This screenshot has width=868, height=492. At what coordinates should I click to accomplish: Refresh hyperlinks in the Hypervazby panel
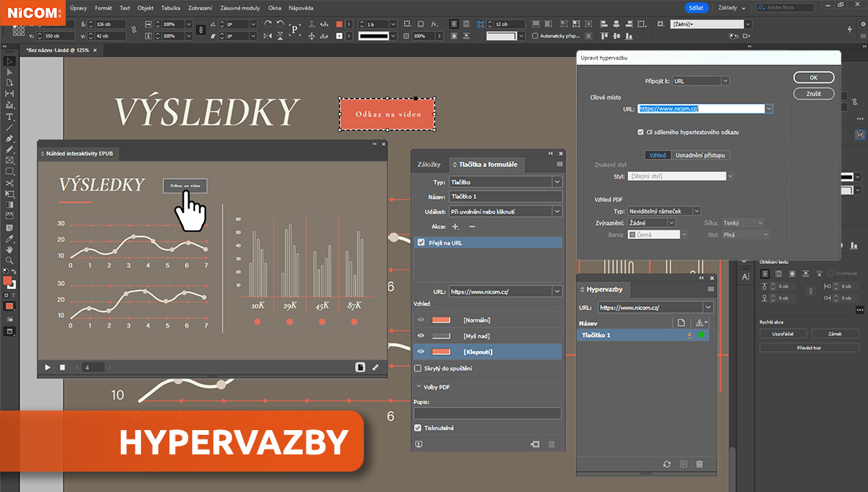(667, 465)
